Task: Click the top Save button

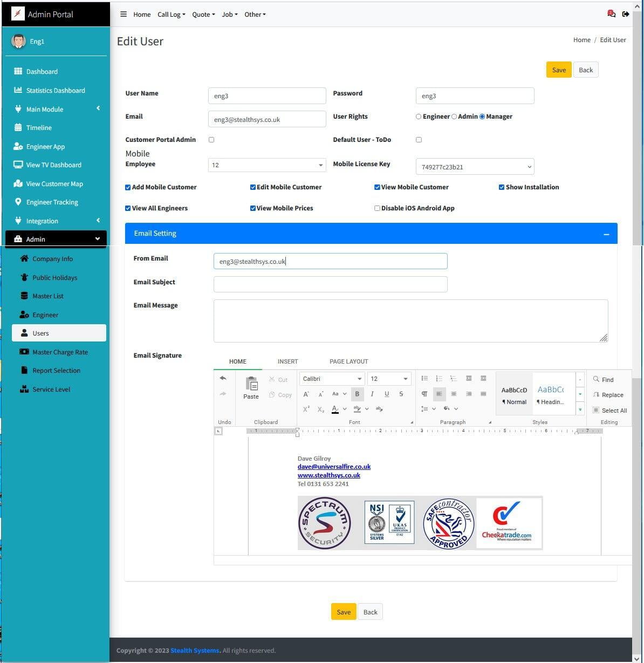Action: pyautogui.click(x=559, y=70)
